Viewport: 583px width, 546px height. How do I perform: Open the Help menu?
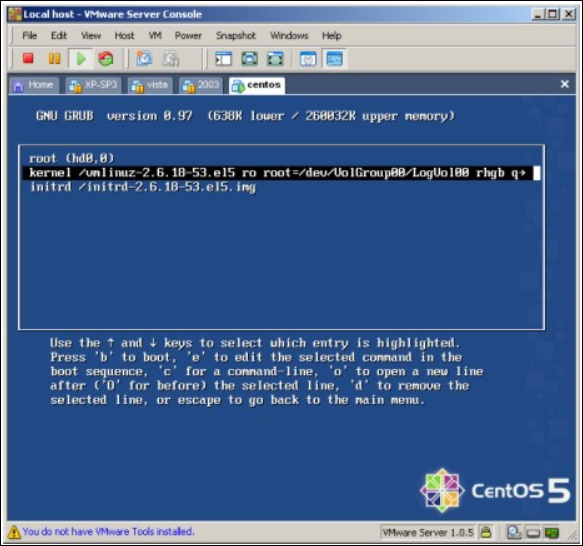tap(332, 36)
